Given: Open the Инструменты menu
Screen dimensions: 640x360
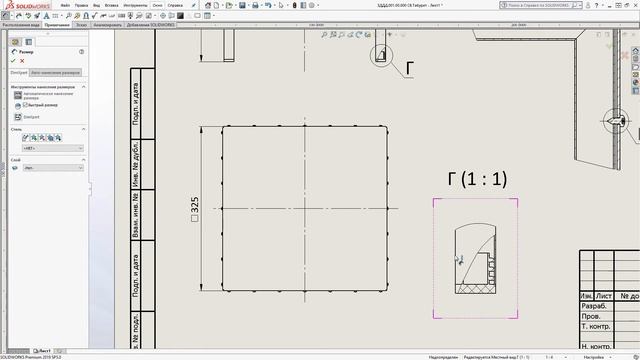Looking at the screenshot, I should [x=135, y=5].
